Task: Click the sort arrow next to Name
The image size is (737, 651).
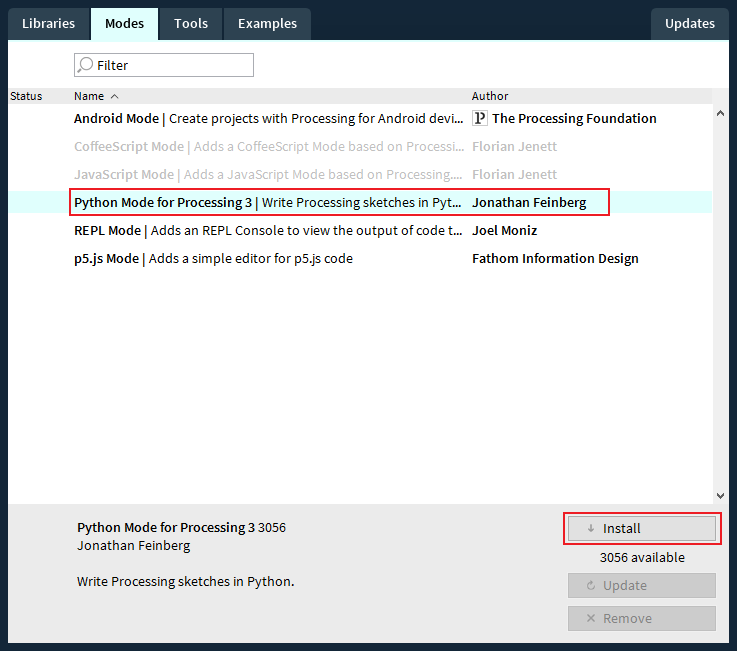Action: pyautogui.click(x=114, y=97)
